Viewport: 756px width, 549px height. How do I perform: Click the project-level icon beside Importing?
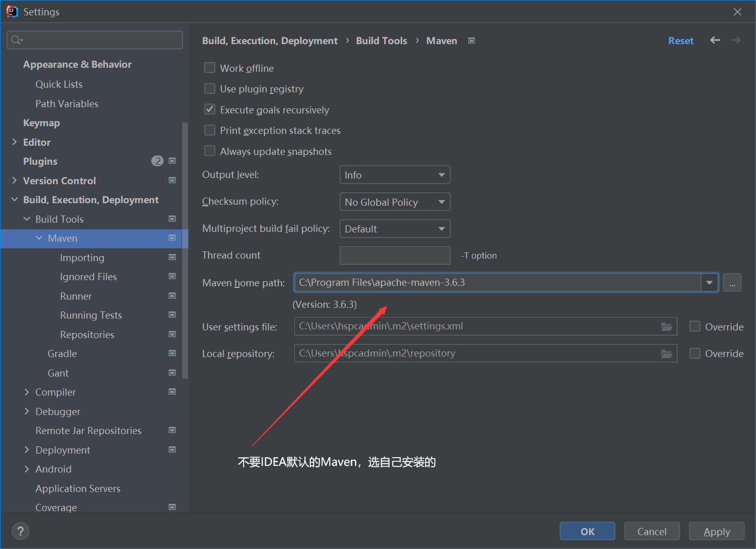click(x=172, y=257)
